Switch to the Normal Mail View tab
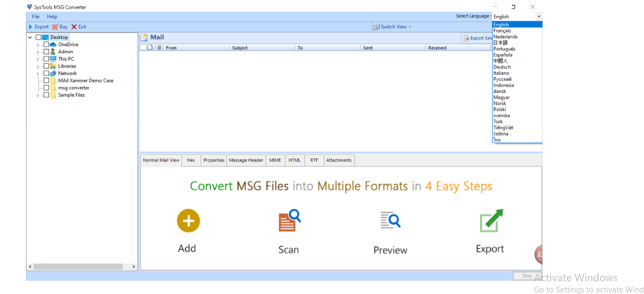Viewport: 644px width, 294px height. (x=161, y=160)
